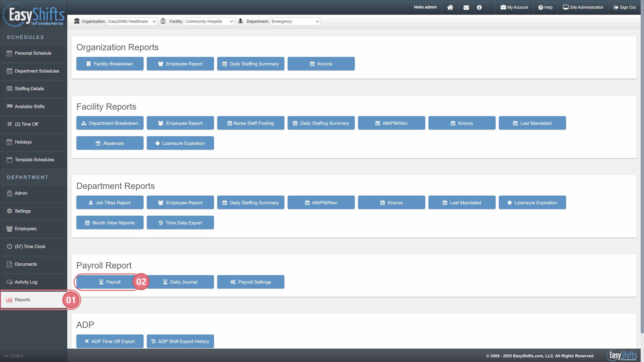
Task: Click the Available Shifts flag icon
Action: 9,107
